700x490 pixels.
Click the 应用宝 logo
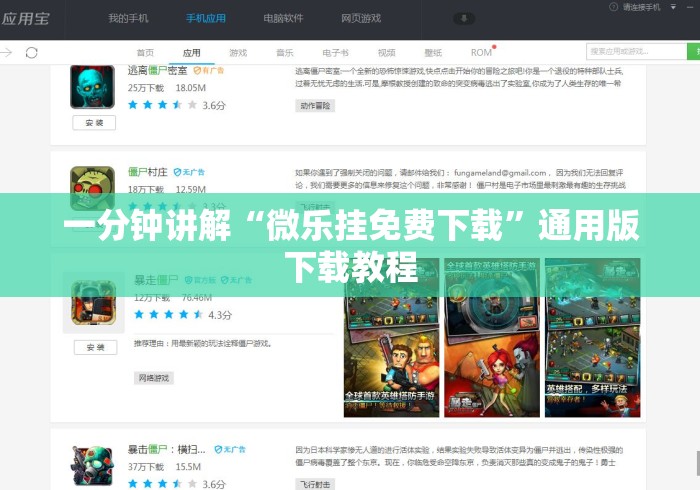pyautogui.click(x=25, y=18)
